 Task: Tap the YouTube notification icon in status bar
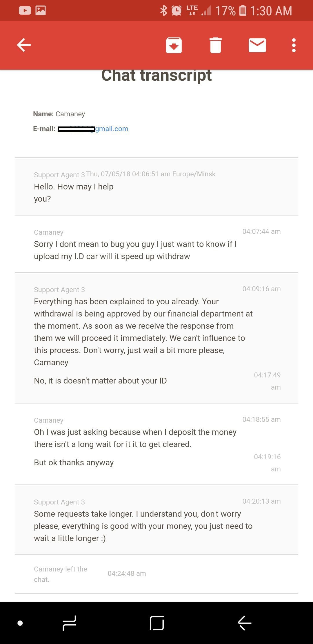25,11
